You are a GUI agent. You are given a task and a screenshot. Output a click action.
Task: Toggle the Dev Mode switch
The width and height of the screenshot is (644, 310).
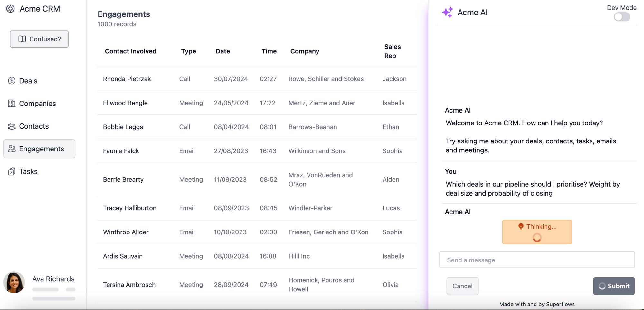[621, 17]
